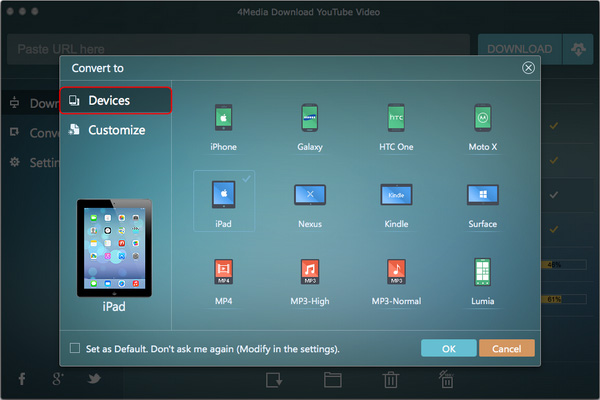Select the Nexus tablet icon
The height and width of the screenshot is (400, 600).
tap(310, 195)
